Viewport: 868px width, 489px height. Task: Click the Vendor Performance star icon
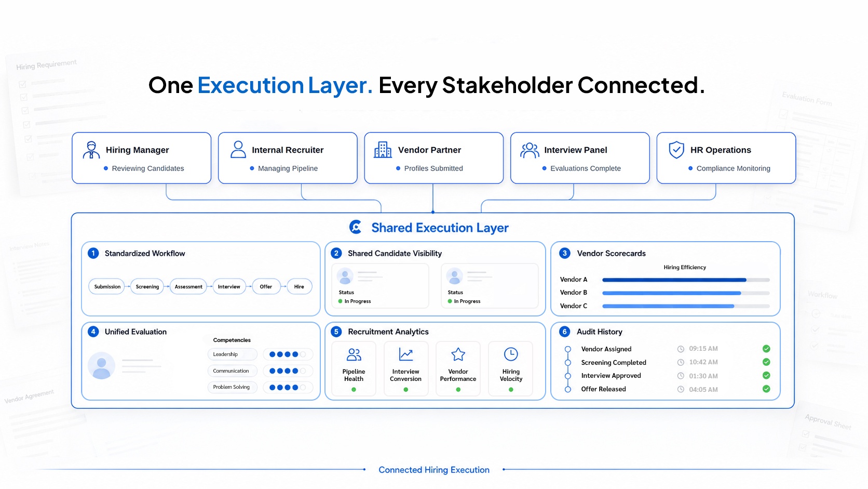(x=458, y=354)
